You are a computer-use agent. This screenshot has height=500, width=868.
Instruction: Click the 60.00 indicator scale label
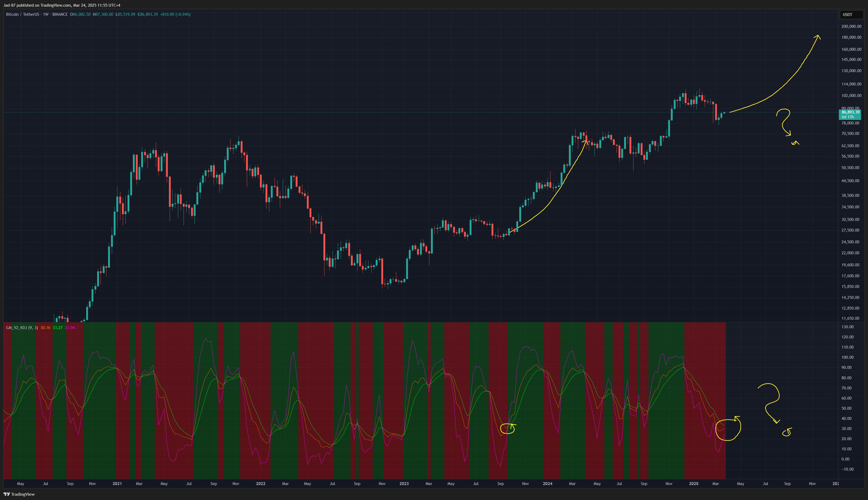click(846, 398)
